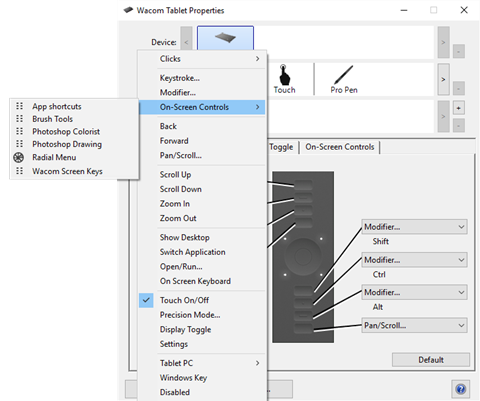Click the tablet device thumbnail icon
Screen dimensions: 480x401
[x=225, y=37]
